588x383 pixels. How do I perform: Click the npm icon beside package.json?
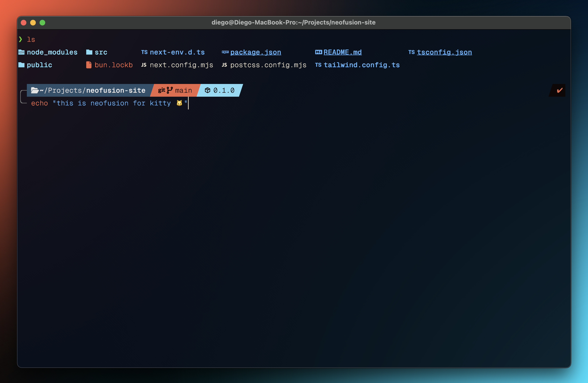coord(225,52)
